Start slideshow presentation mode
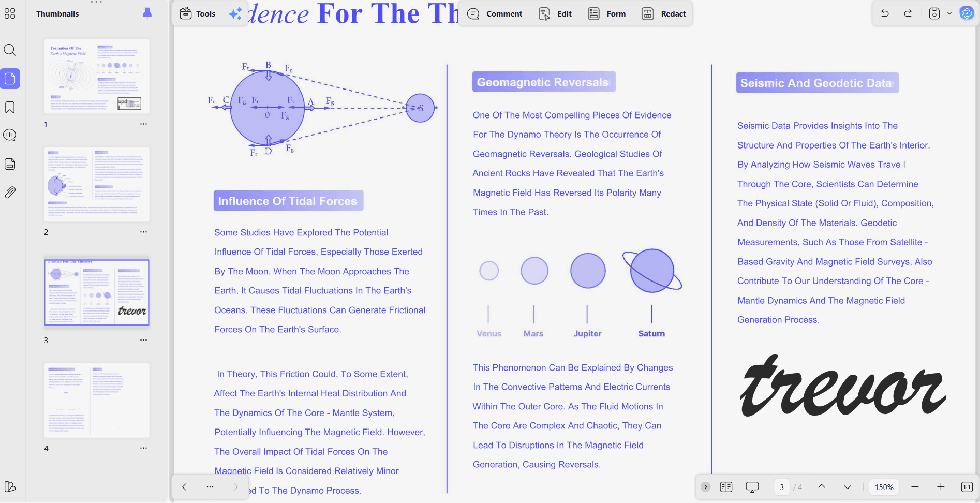Image resolution: width=980 pixels, height=503 pixels. (752, 487)
